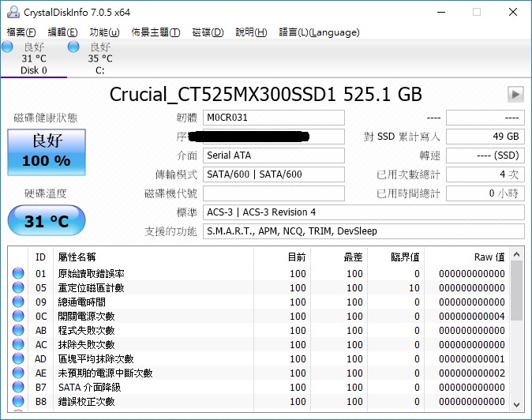Select the SATA 介面降級 attribute row
Screen dimensions: 532x420
(x=259, y=387)
